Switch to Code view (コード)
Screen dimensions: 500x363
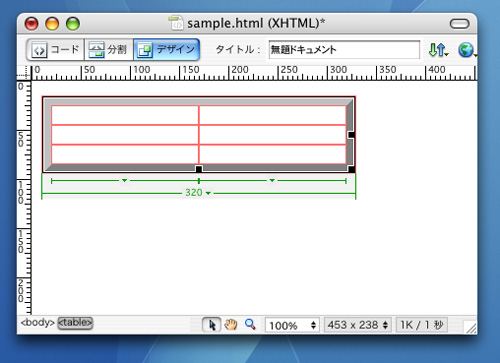pyautogui.click(x=55, y=50)
